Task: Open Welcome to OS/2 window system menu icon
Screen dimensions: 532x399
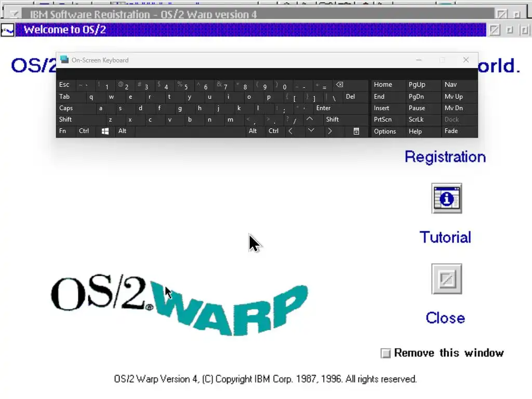Action: coord(7,30)
